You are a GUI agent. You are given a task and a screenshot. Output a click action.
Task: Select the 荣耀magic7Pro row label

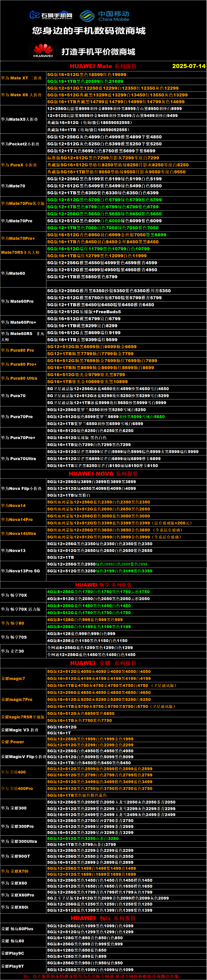click(17, 700)
